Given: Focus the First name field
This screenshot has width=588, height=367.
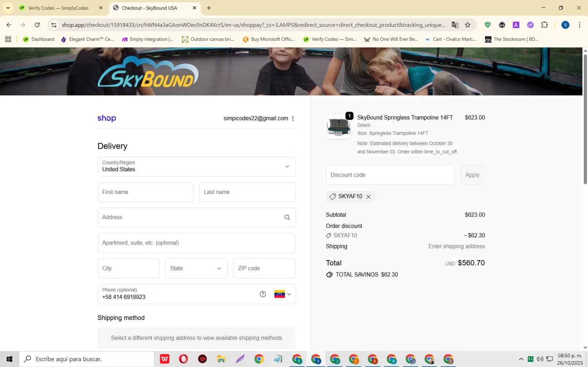Looking at the screenshot, I should point(145,192).
